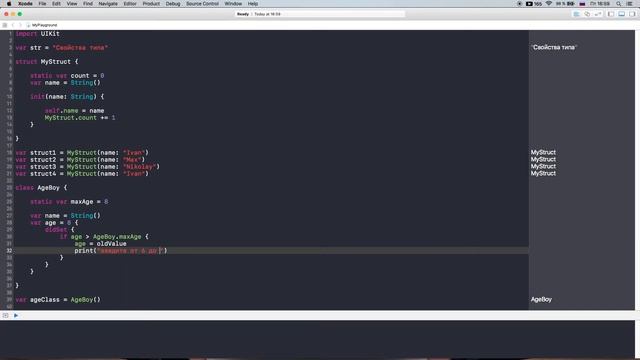Open the Edit menu

click(x=56, y=4)
